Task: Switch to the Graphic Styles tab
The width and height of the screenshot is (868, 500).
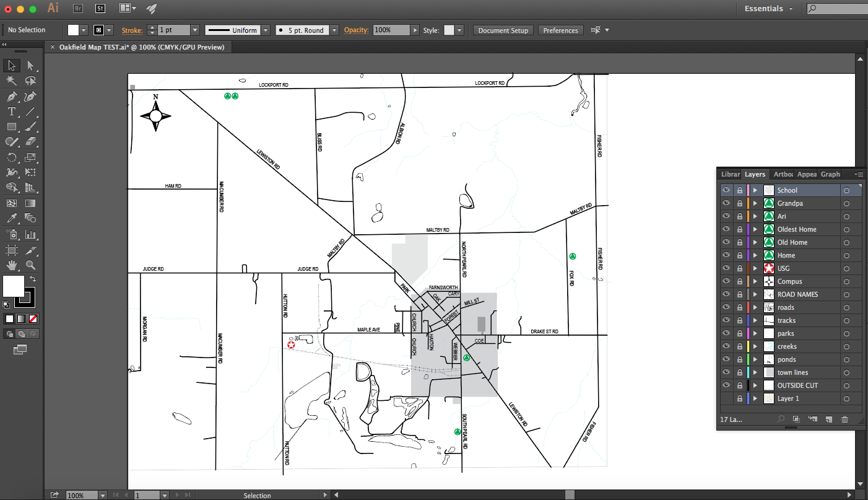Action: point(830,174)
